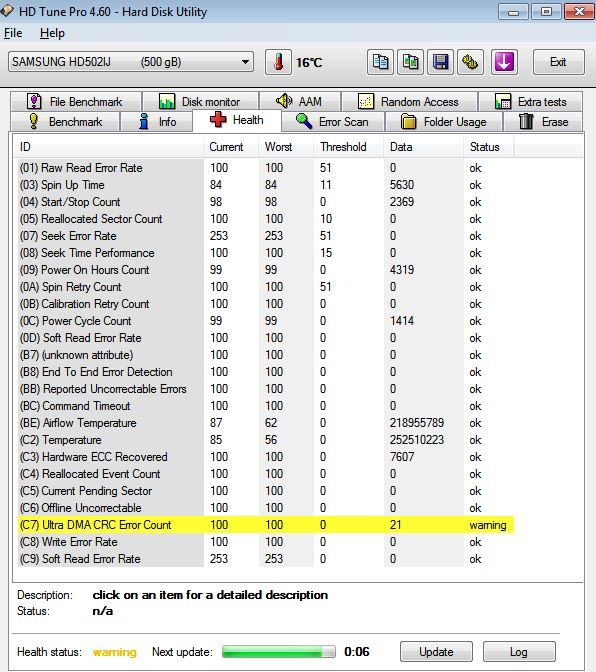Select the (BE) Airflow Temperature row
The height and width of the screenshot is (672, 596).
[x=266, y=423]
